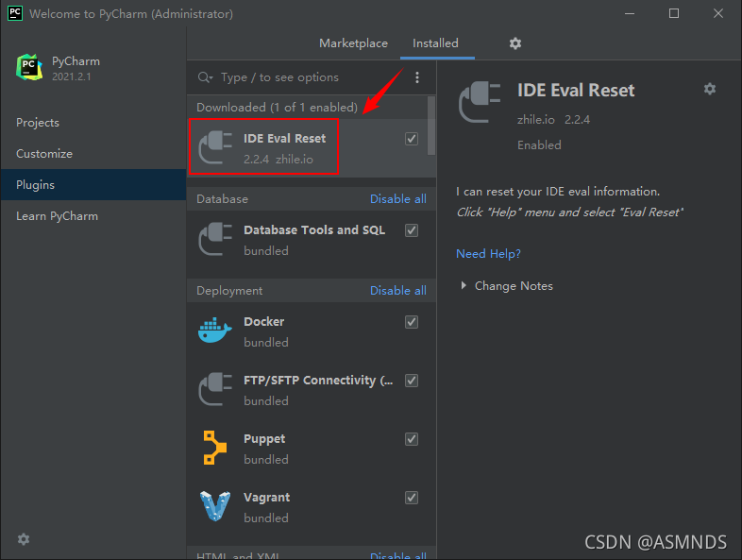Image resolution: width=742 pixels, height=560 pixels.
Task: Click the Docker whale icon
Action: pos(215,331)
